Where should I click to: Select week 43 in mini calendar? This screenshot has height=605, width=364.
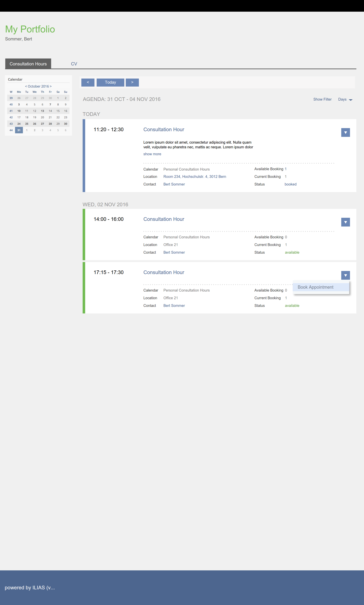coord(11,124)
